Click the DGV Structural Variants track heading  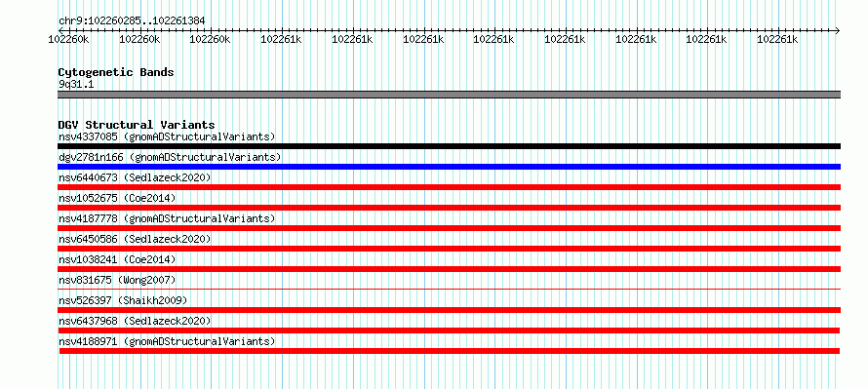pyautogui.click(x=137, y=125)
